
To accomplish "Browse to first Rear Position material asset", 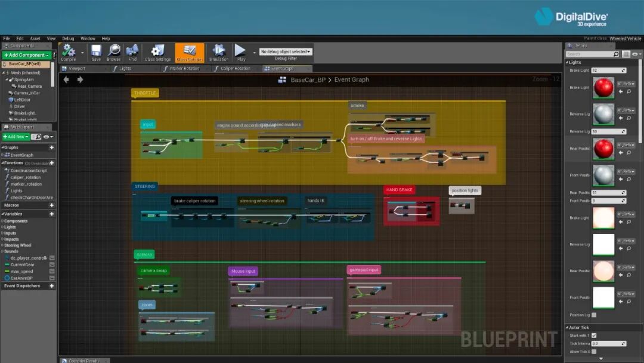I will point(629,153).
